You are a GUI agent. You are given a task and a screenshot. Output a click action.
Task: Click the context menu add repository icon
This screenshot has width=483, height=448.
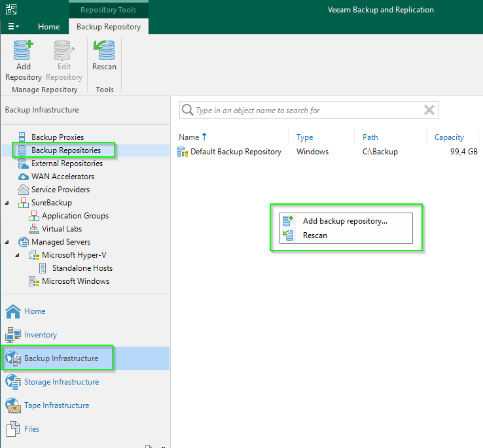(288, 221)
